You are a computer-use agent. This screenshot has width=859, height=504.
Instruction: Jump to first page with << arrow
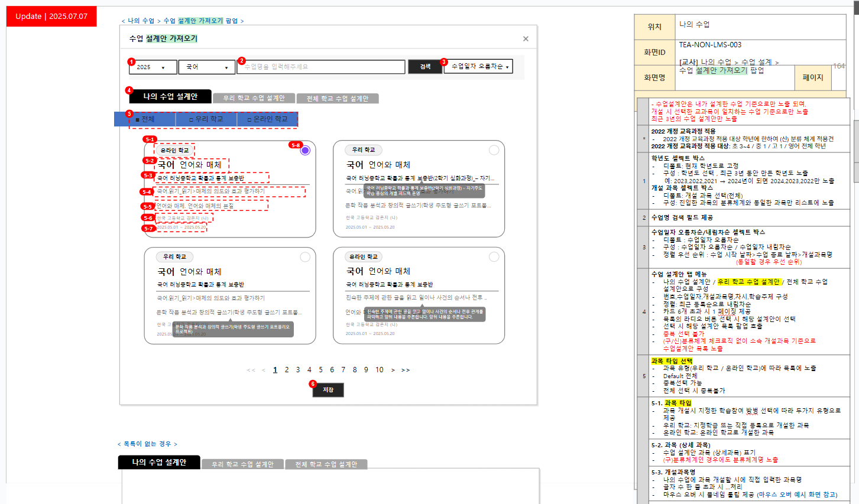coord(251,370)
